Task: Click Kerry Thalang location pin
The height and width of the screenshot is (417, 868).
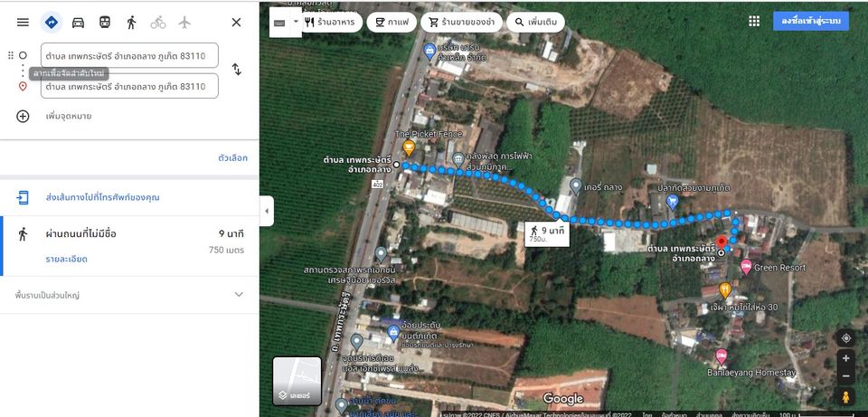Action: click(x=576, y=186)
